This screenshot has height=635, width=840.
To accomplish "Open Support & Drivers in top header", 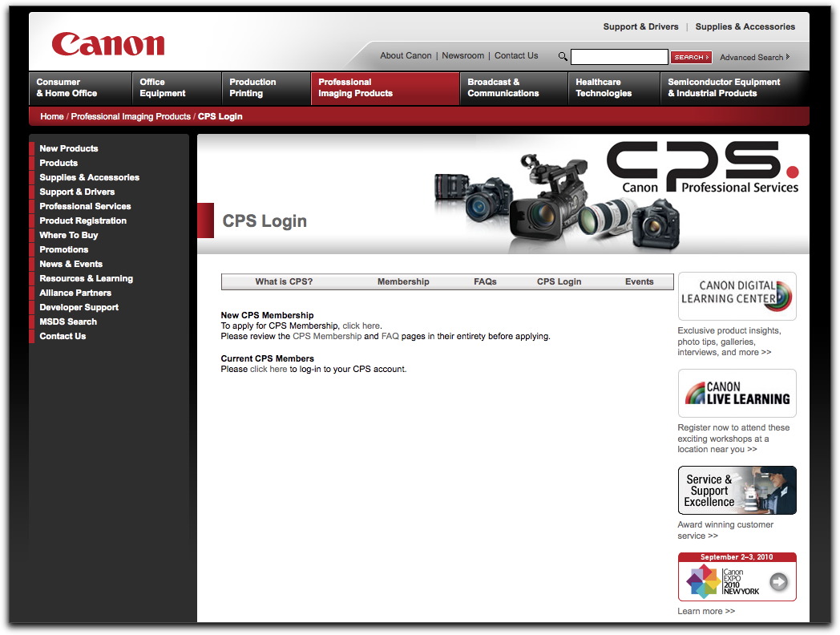I will click(x=640, y=26).
